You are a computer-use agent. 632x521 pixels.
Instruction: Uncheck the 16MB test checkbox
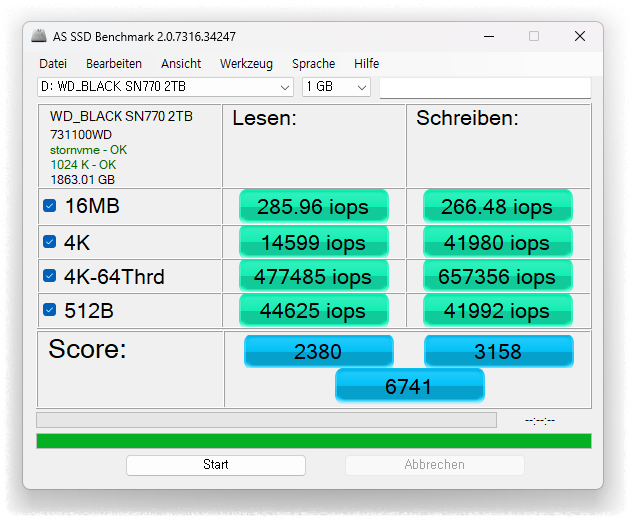click(x=50, y=206)
